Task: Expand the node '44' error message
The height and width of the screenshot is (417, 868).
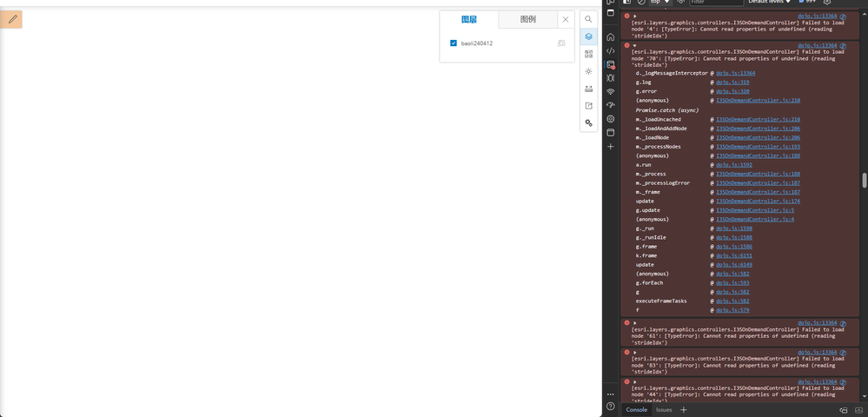Action: pos(635,382)
